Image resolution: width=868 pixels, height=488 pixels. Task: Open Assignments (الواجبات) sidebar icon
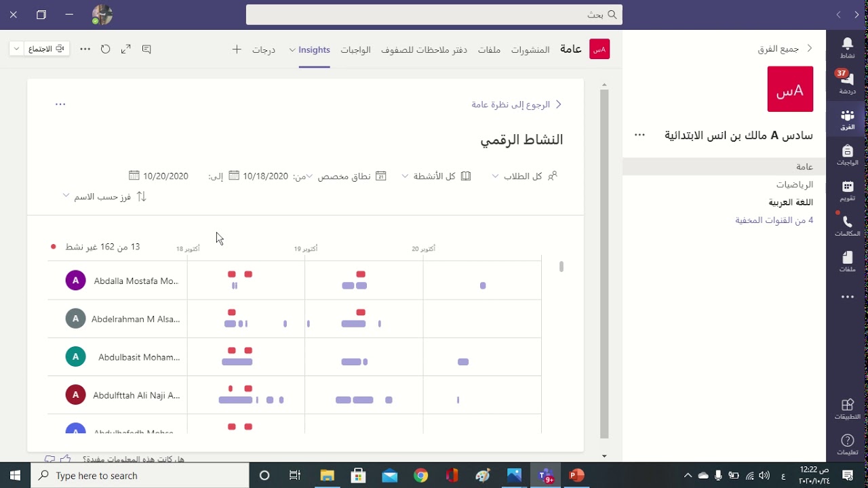coord(847,155)
